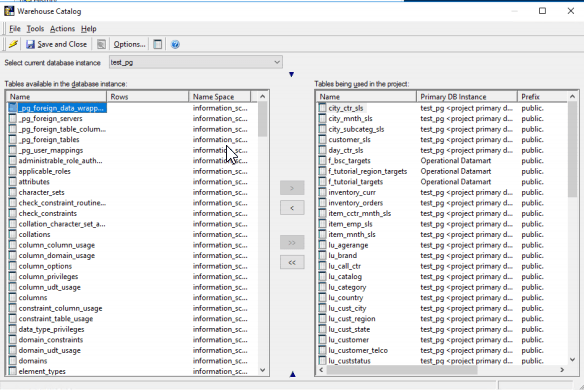The image size is (584, 392).
Task: Click the table icon beside domains
Action: (x=13, y=361)
